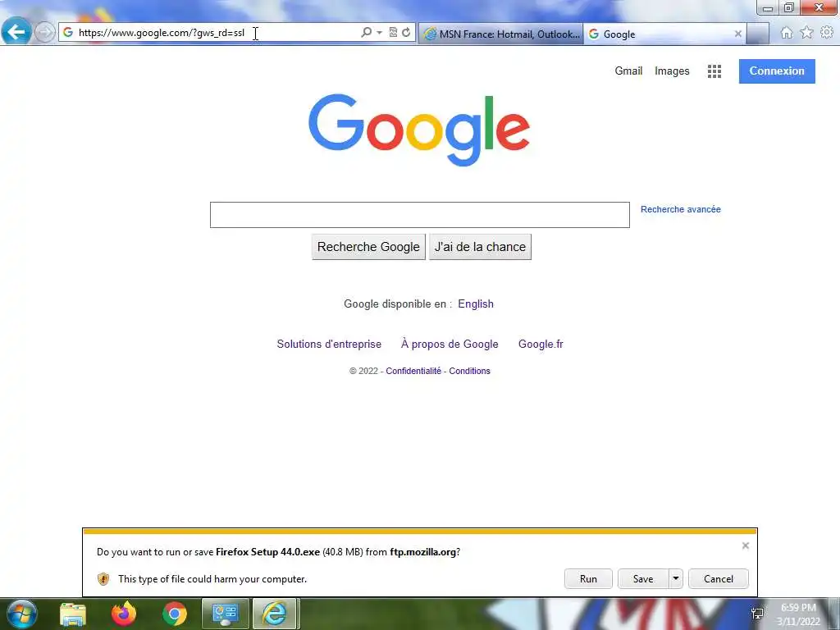This screenshot has height=630, width=840.
Task: Launch Chrome from the taskbar
Action: (x=175, y=614)
